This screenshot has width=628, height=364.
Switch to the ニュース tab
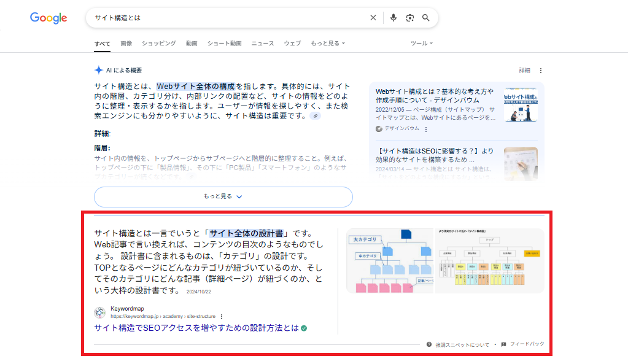(x=263, y=43)
